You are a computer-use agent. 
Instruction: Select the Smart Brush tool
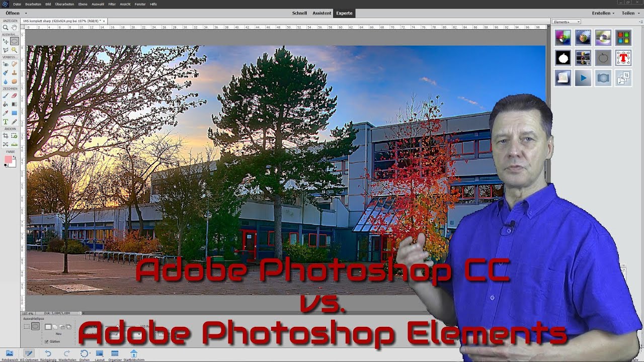[x=6, y=72]
